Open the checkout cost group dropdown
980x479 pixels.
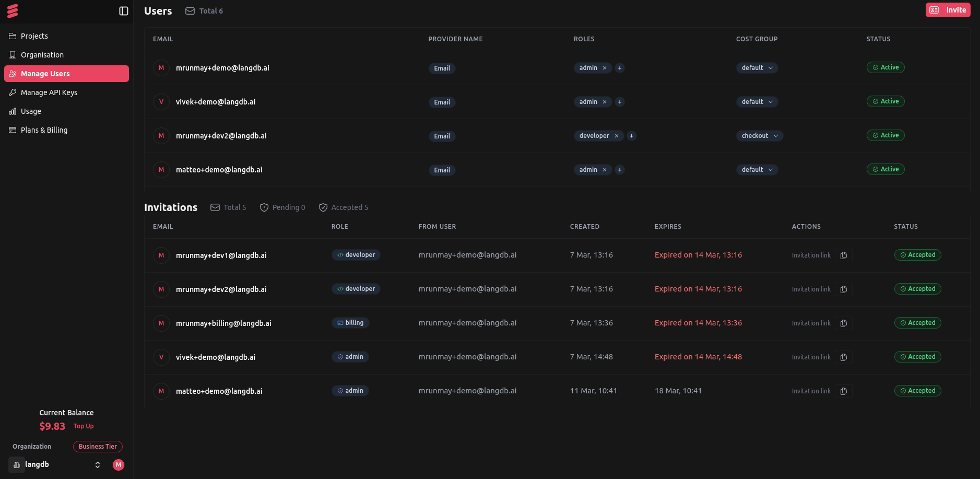click(x=759, y=135)
